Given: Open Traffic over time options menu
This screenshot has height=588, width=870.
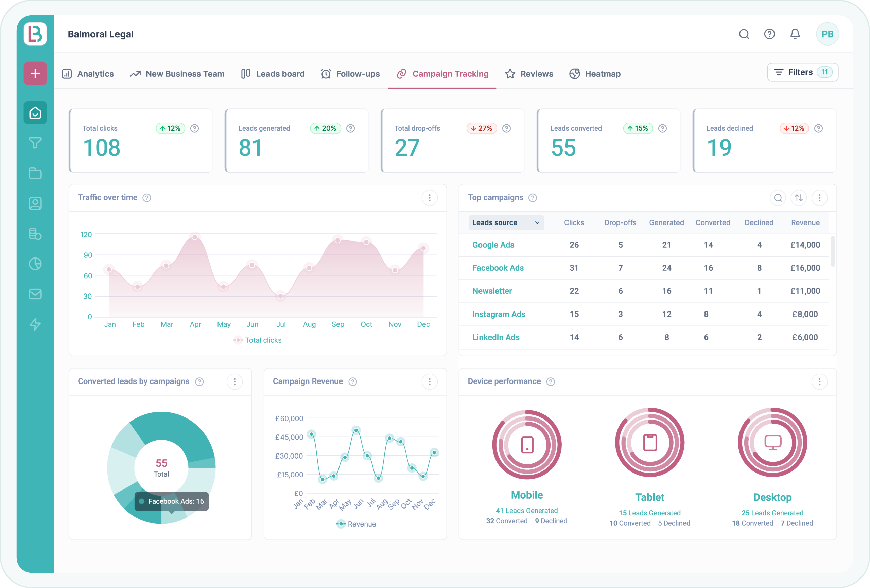Looking at the screenshot, I should pyautogui.click(x=429, y=198).
